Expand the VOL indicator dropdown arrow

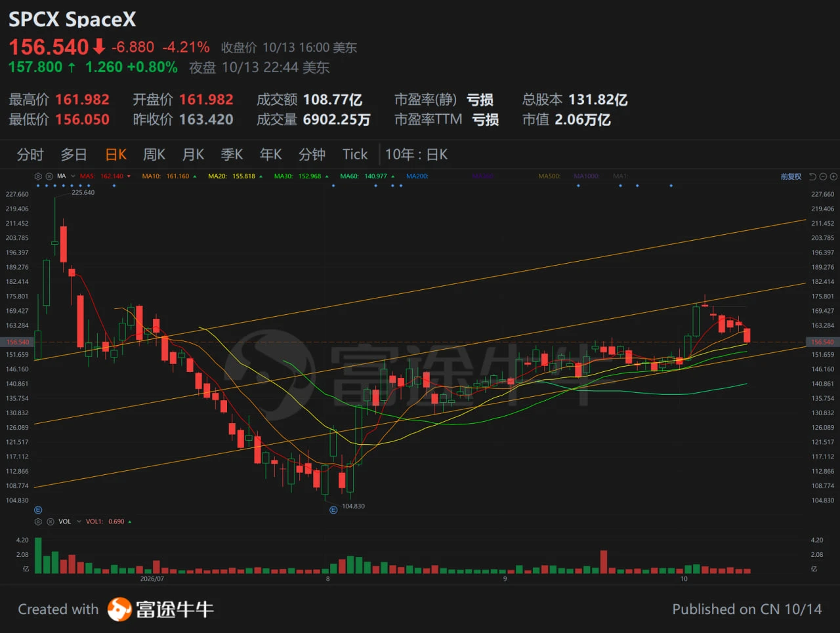tap(79, 521)
